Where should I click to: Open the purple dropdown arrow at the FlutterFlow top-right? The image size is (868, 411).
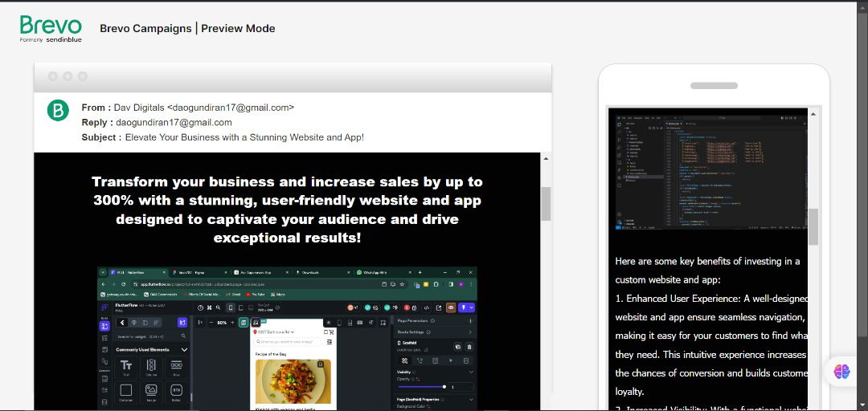coord(471,307)
